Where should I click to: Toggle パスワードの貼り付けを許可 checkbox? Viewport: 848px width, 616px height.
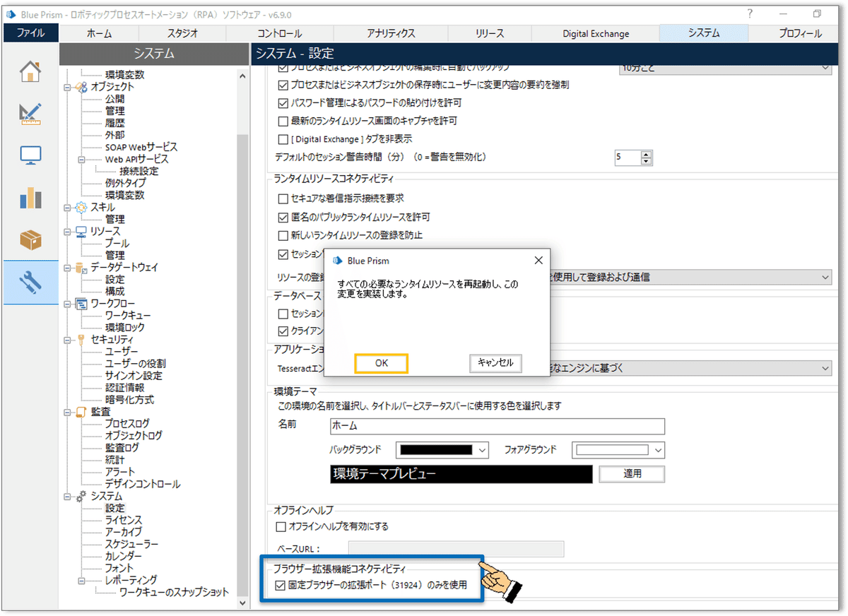tap(283, 103)
